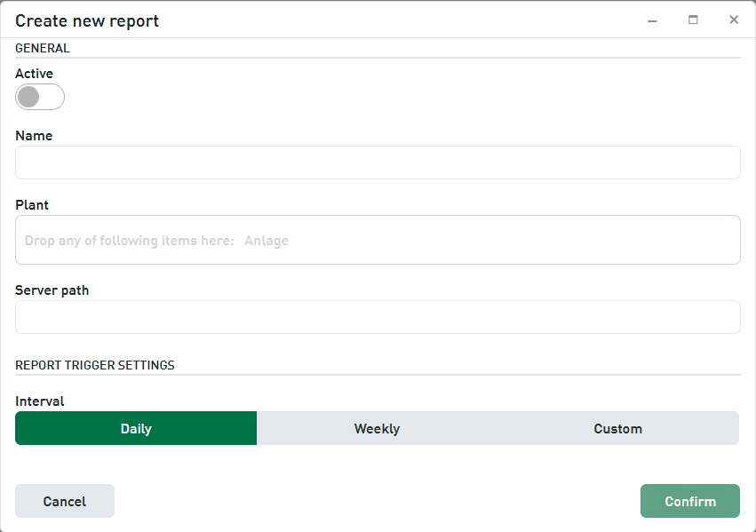Focus the Server path text field
756x532 pixels.
(x=378, y=317)
